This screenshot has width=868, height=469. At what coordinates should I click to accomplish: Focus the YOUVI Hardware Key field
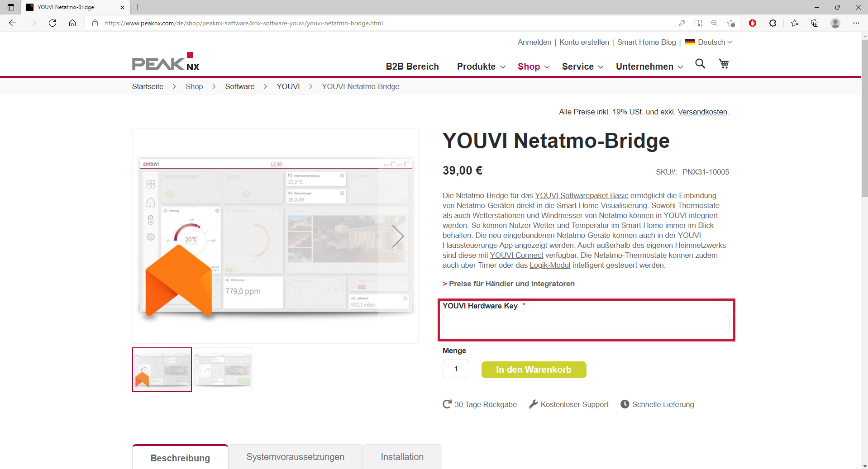coord(586,324)
